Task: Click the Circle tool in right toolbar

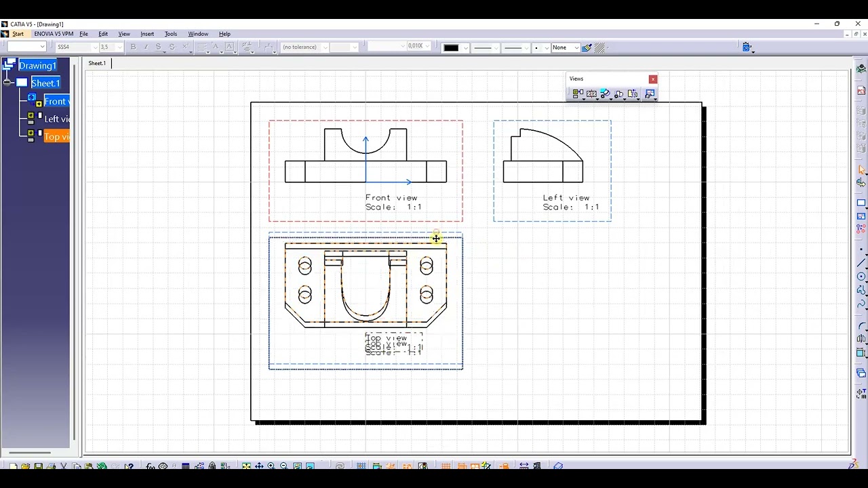Action: click(x=861, y=277)
